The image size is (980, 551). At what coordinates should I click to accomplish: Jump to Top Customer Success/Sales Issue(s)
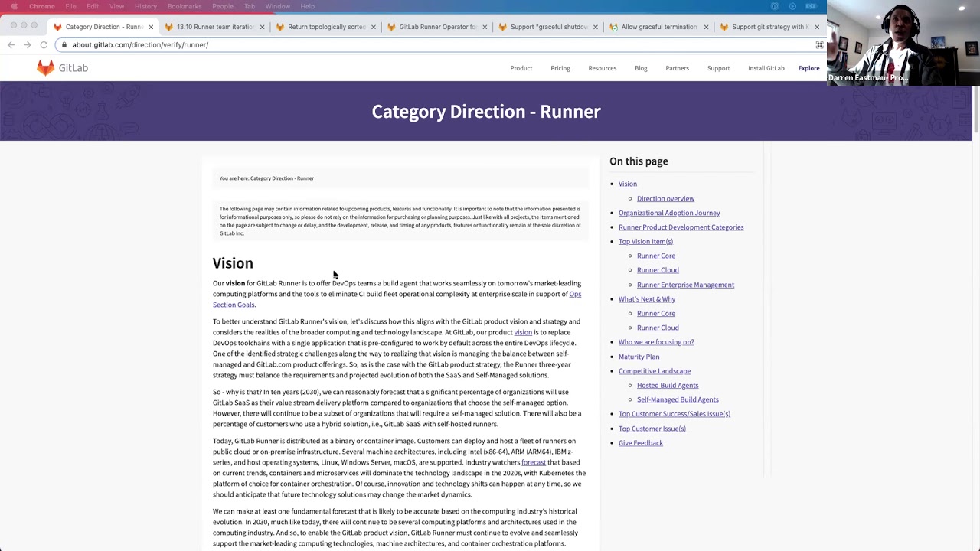pyautogui.click(x=675, y=414)
